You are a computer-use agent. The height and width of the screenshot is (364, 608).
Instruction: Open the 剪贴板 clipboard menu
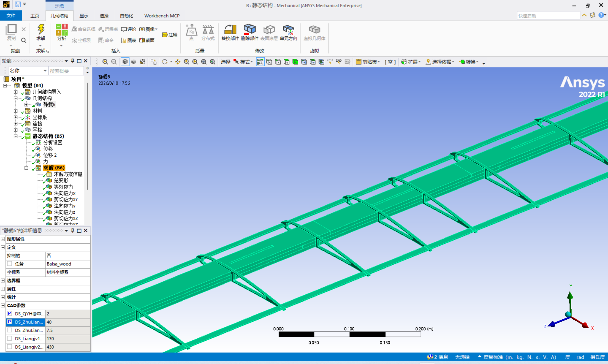tap(368, 62)
